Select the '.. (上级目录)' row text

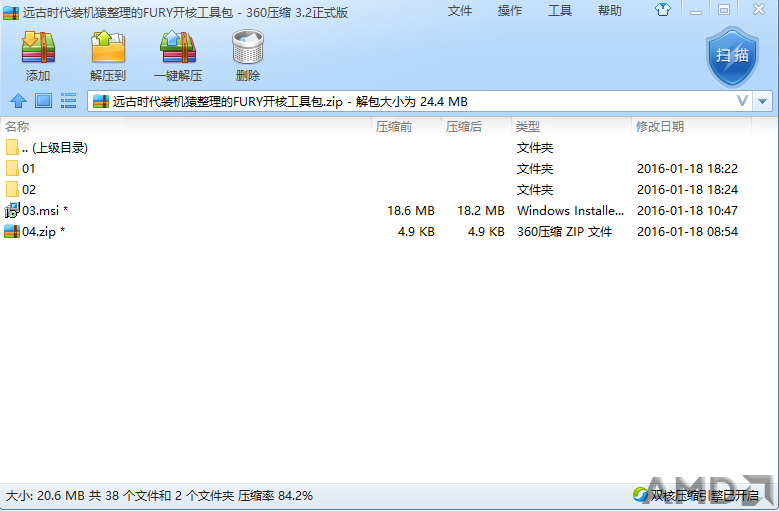click(x=55, y=147)
